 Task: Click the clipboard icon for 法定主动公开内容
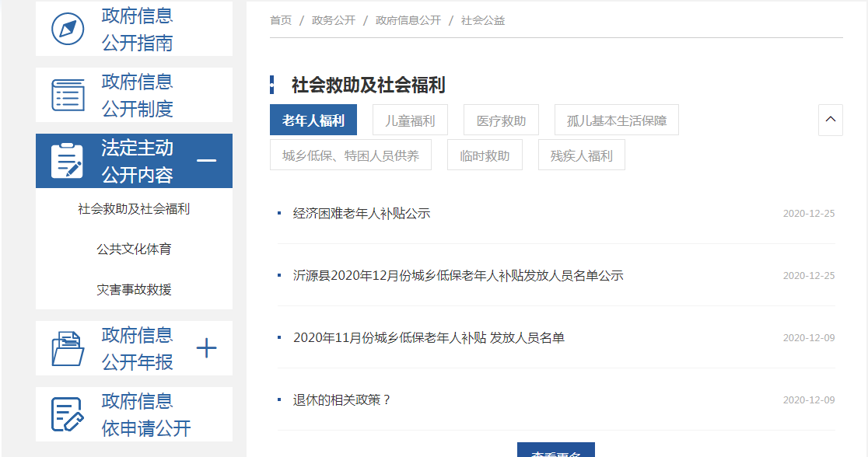coord(67,161)
